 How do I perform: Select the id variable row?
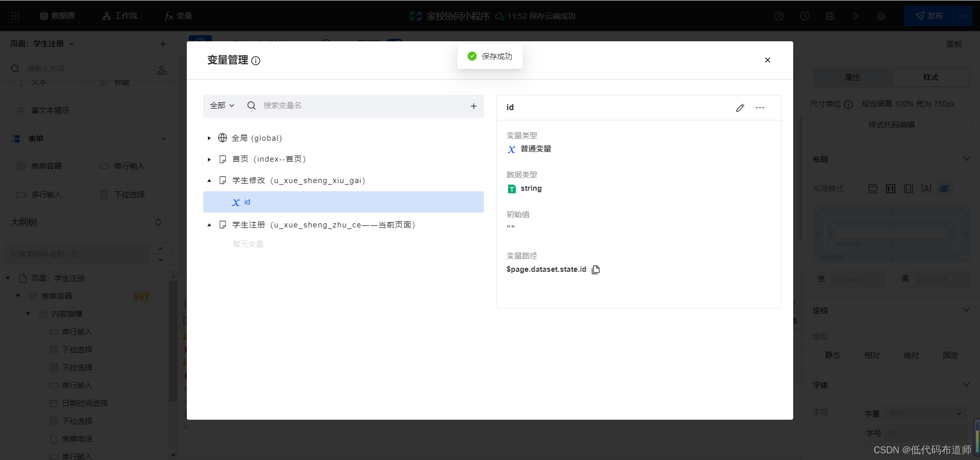[x=344, y=202]
